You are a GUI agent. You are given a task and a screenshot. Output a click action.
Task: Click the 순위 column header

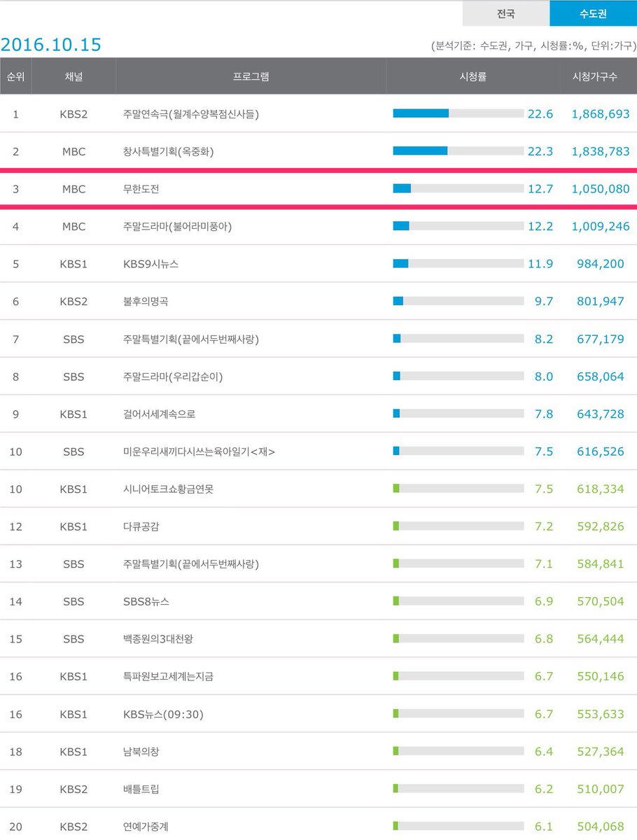[15, 76]
